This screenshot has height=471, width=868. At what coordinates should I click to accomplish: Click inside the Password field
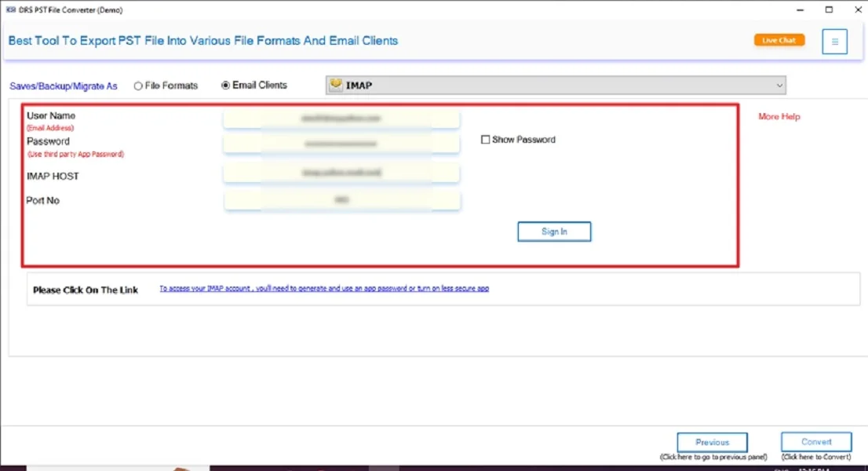(341, 143)
